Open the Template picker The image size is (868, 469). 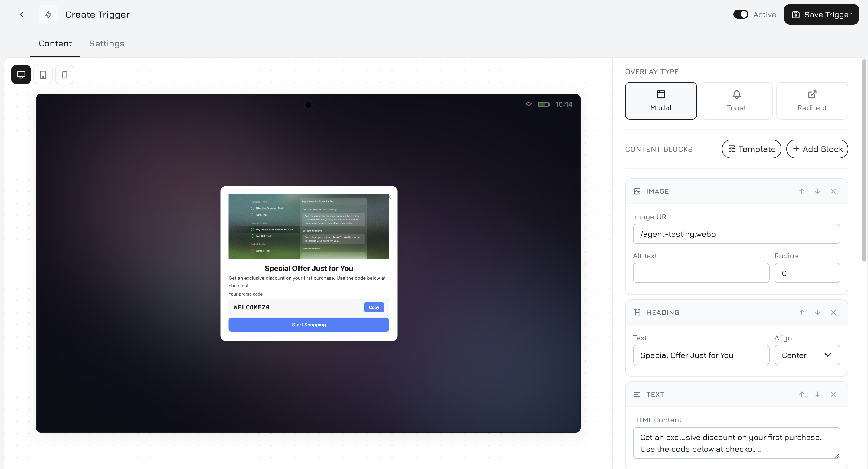[x=752, y=149]
